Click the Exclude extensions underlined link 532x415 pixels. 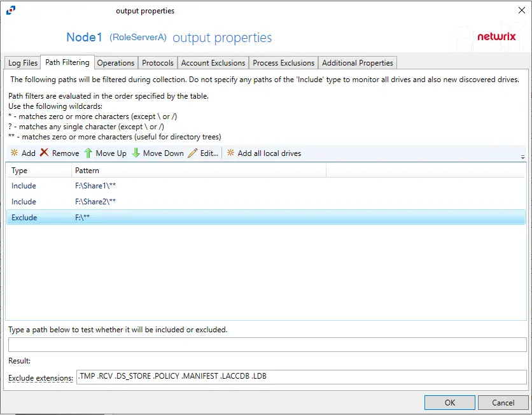(40, 377)
